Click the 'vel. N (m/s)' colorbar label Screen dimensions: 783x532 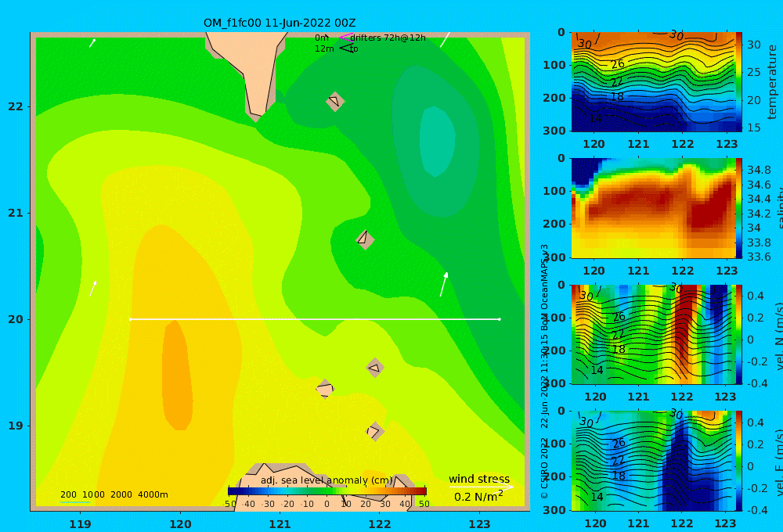pos(778,336)
